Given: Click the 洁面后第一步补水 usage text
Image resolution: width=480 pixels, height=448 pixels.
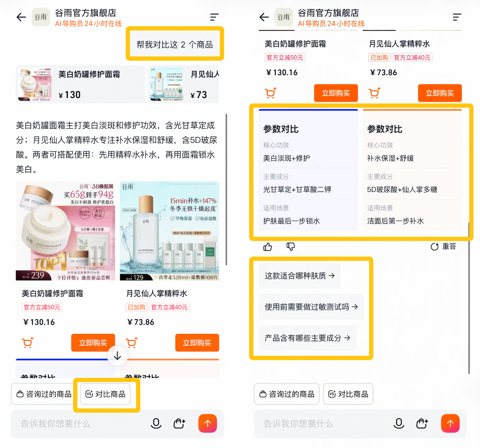Looking at the screenshot, I should tap(395, 221).
